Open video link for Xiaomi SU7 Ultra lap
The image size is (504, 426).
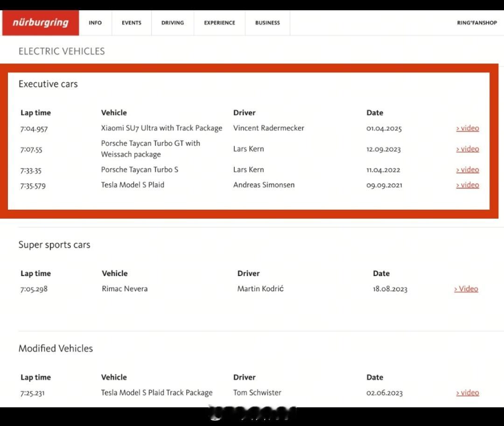(468, 128)
